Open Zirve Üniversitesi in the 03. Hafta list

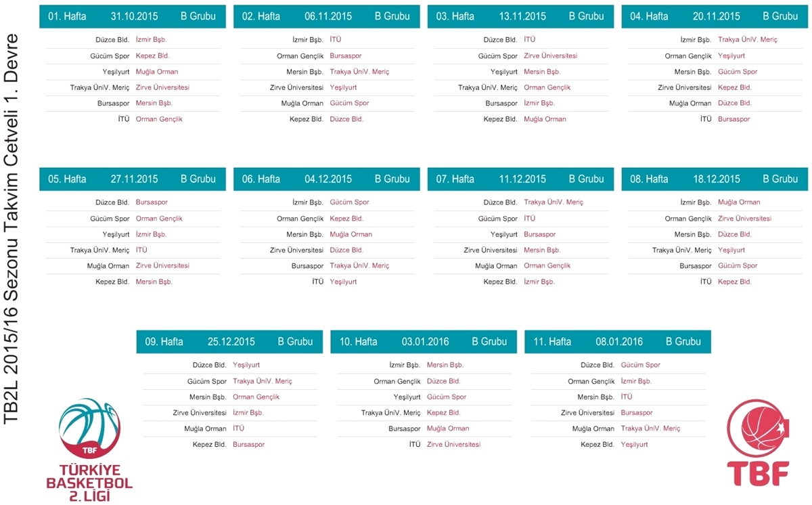(550, 56)
